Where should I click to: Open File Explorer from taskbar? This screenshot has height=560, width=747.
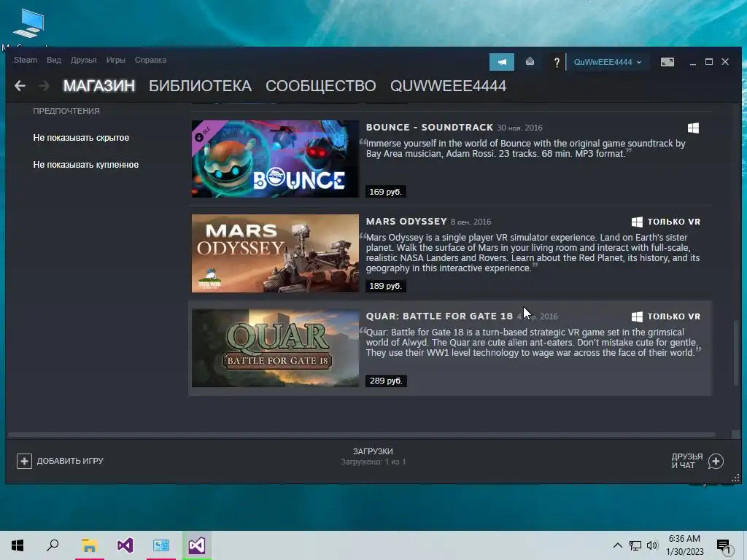click(89, 545)
